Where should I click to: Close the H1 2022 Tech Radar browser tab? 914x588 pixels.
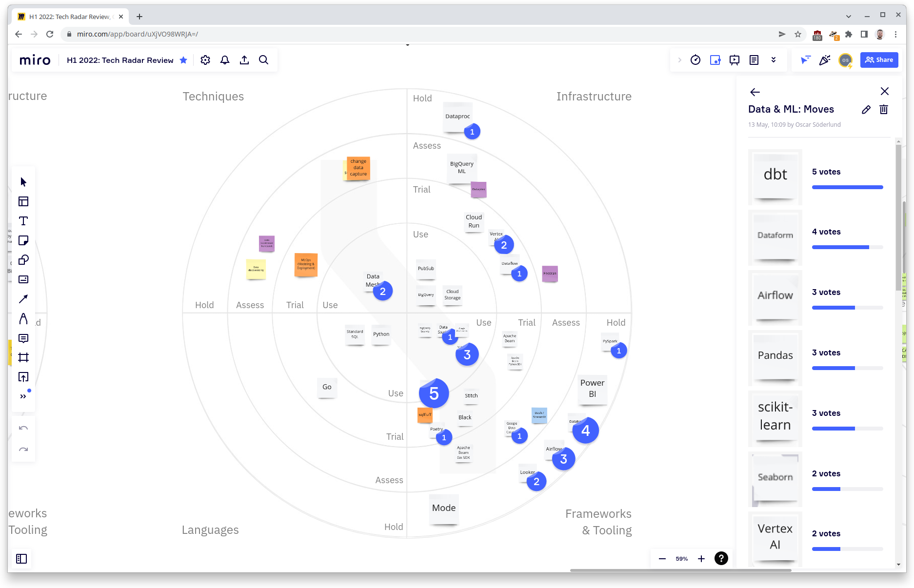tap(121, 17)
